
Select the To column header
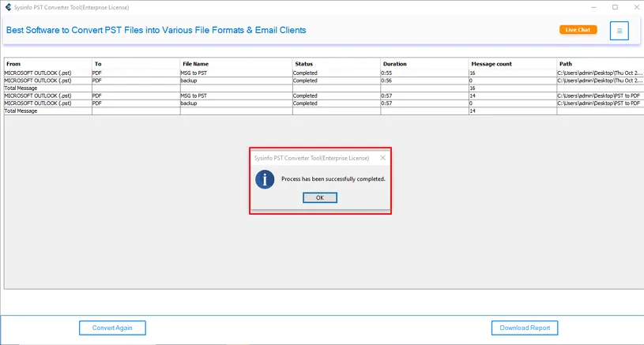tap(136, 64)
